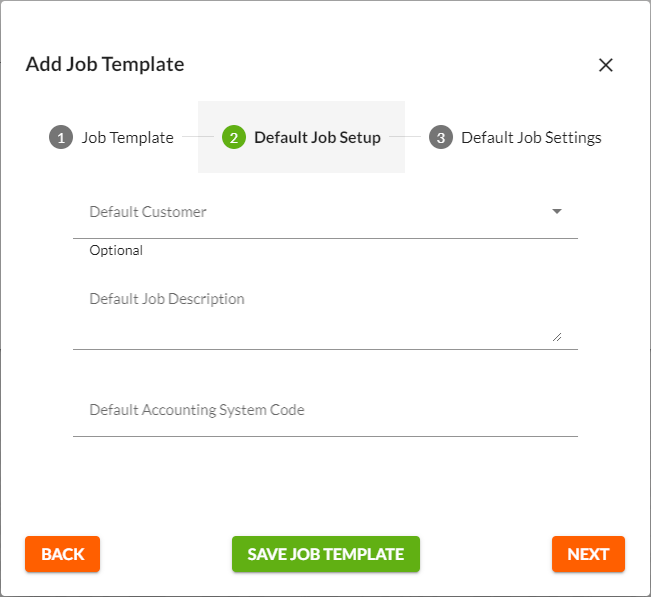Image resolution: width=651 pixels, height=597 pixels.
Task: Close the Add Job Template dialog
Action: [605, 65]
